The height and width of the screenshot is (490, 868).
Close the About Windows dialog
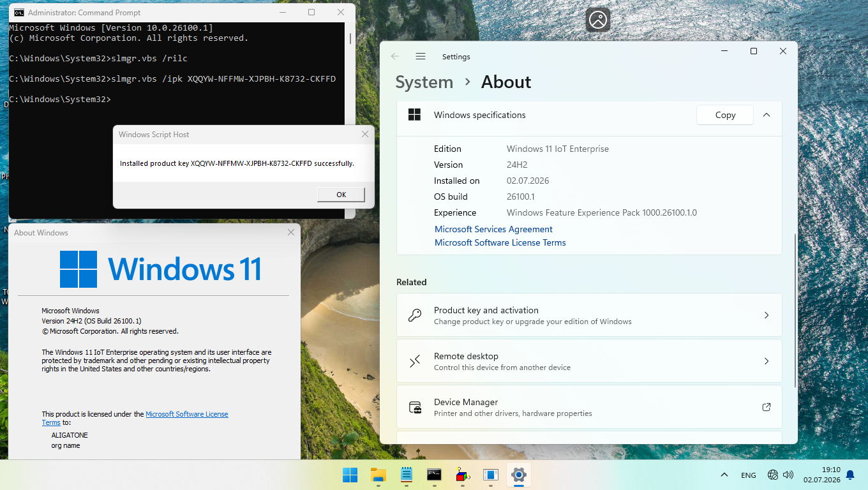pyautogui.click(x=291, y=232)
